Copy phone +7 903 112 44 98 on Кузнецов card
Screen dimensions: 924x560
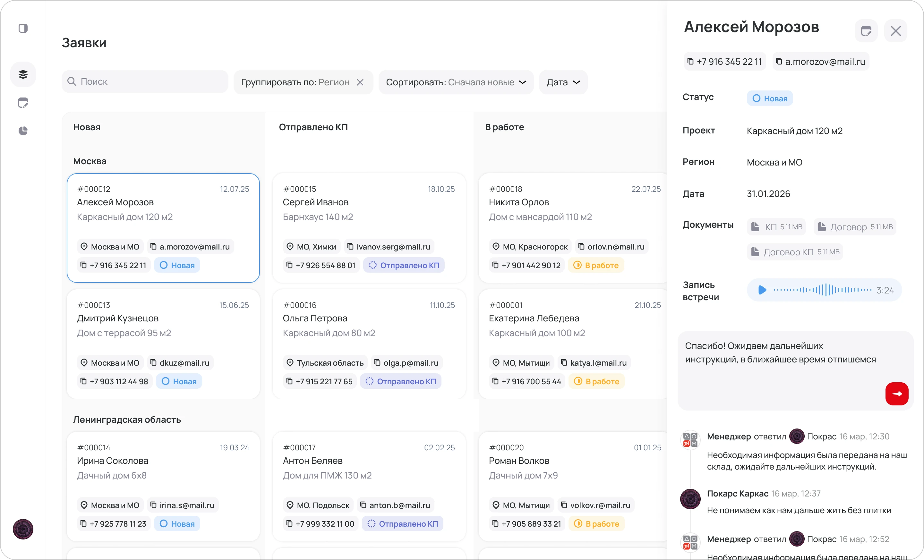pyautogui.click(x=114, y=381)
